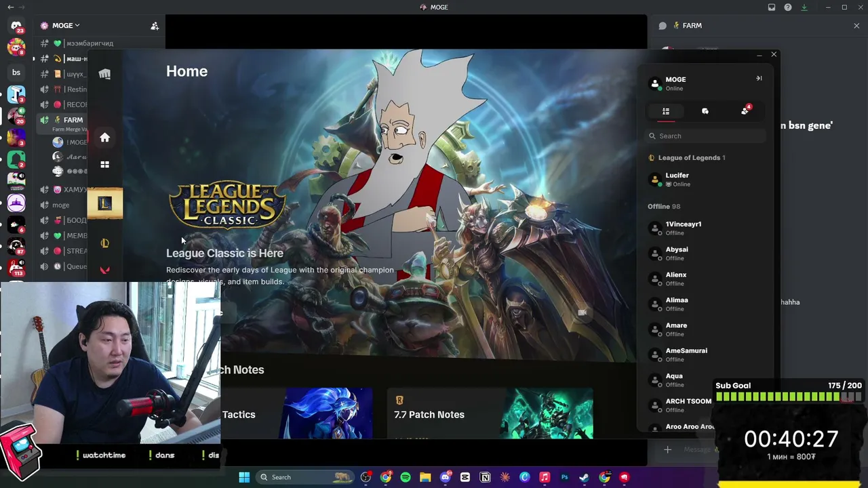
Task: Click Discord download update icon
Action: [804, 7]
